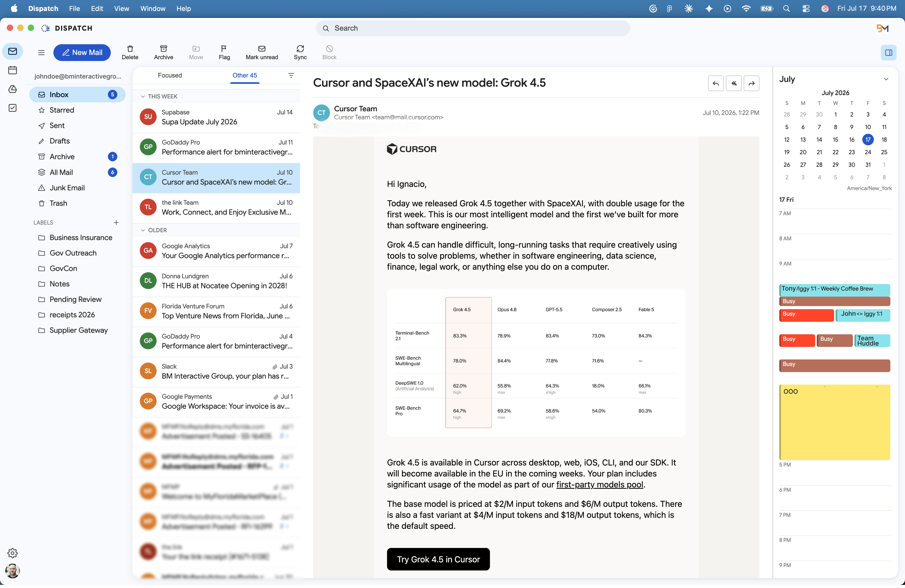Click the Search field
Viewport: 905px width, 588px height.
(x=473, y=28)
